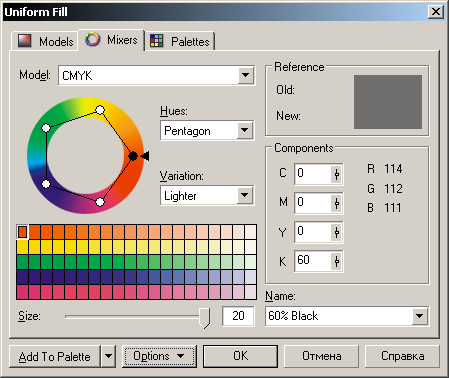This screenshot has width=449, height=378.
Task: Click the K component spinner arrow
Action: point(337,261)
